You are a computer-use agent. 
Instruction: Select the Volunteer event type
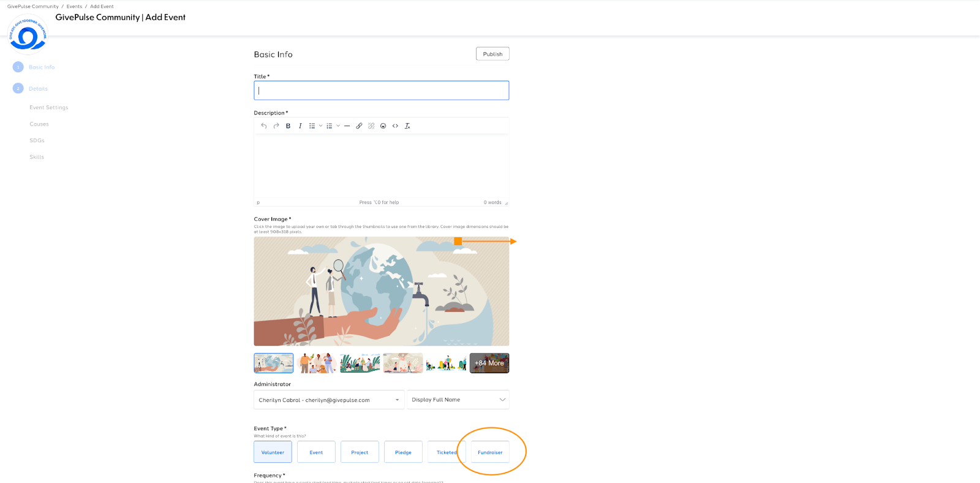coord(273,452)
